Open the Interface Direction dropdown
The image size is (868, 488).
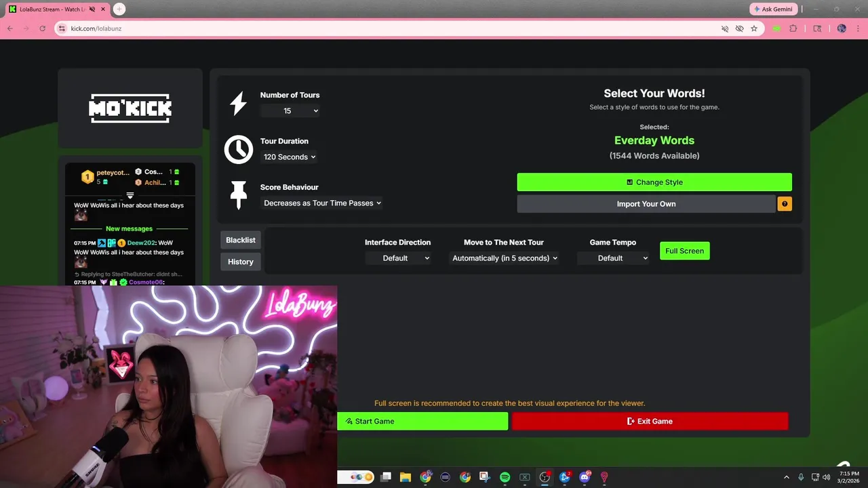398,258
